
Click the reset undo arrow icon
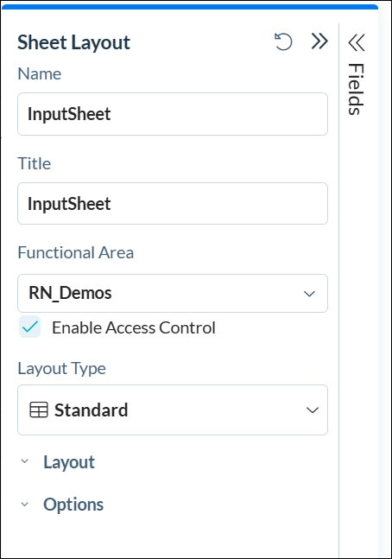pyautogui.click(x=283, y=41)
